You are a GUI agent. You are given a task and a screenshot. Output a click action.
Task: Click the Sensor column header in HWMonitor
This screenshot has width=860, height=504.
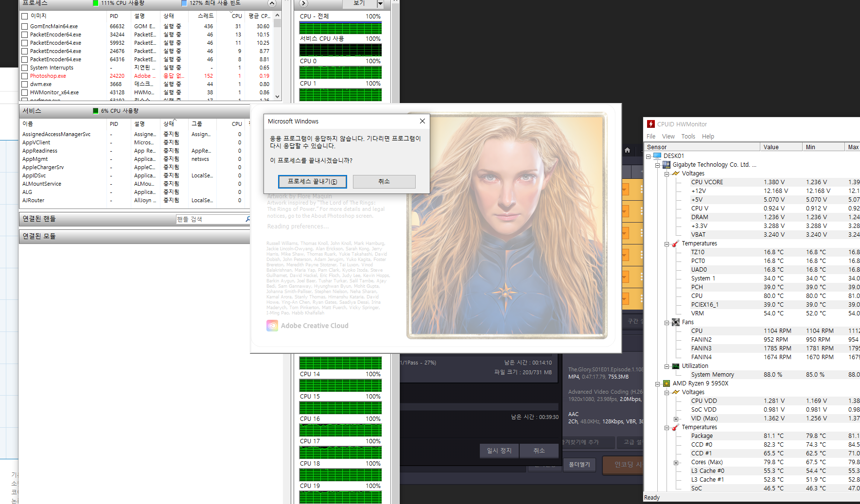(x=702, y=147)
